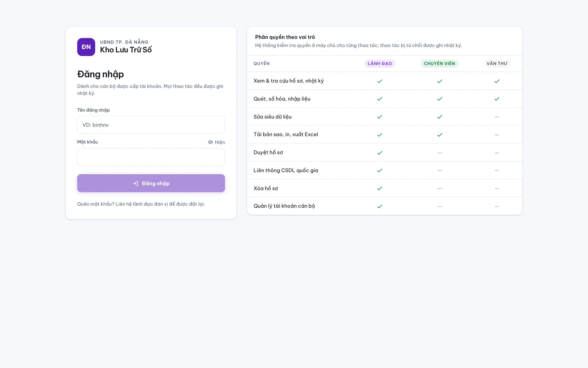Click the Lãnh đạo checkmark for Quét, số hóa

(x=380, y=99)
